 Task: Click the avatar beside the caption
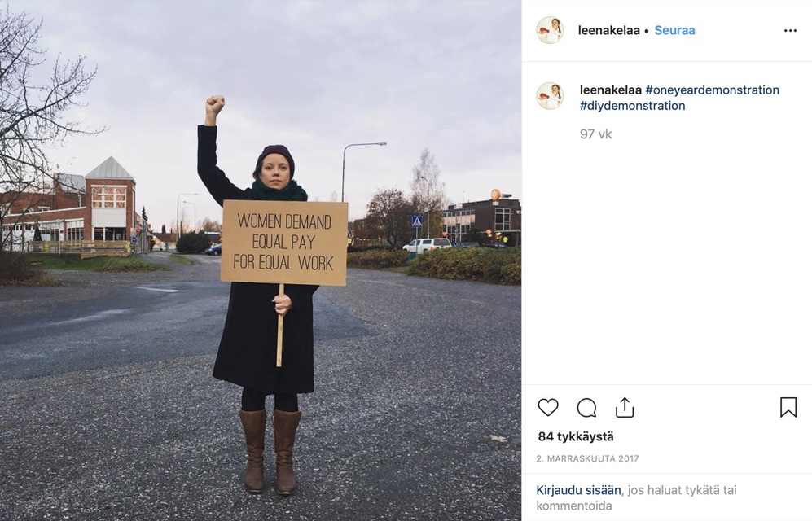click(x=550, y=96)
